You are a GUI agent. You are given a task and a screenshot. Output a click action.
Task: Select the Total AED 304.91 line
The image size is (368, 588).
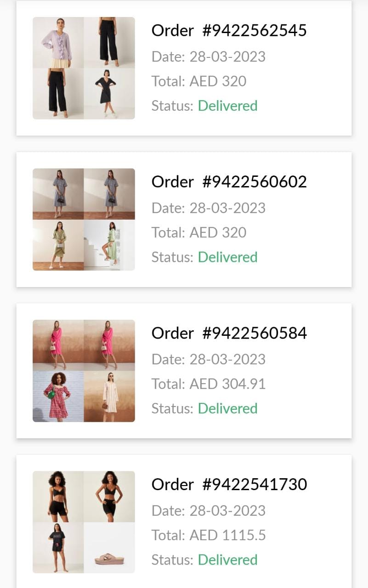[x=209, y=384]
